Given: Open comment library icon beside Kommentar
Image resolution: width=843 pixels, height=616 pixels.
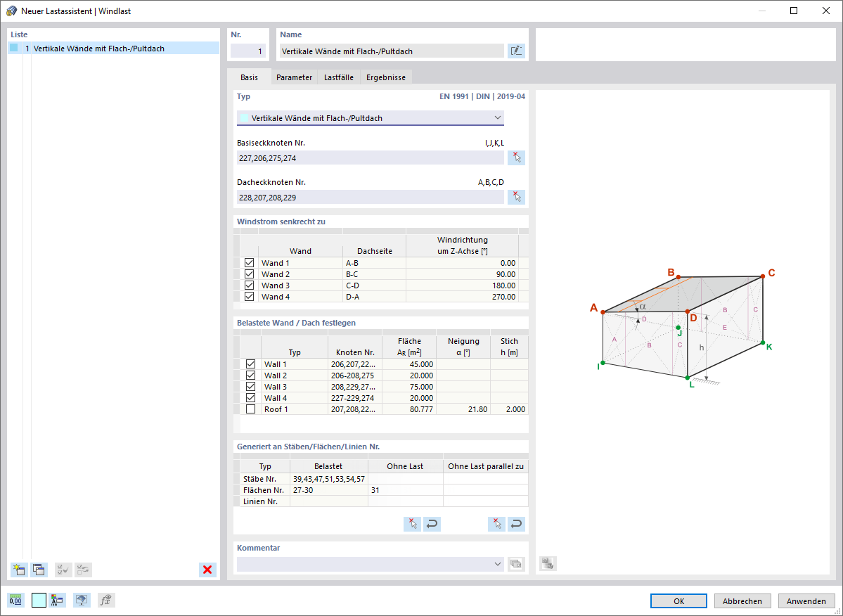Looking at the screenshot, I should coord(516,564).
